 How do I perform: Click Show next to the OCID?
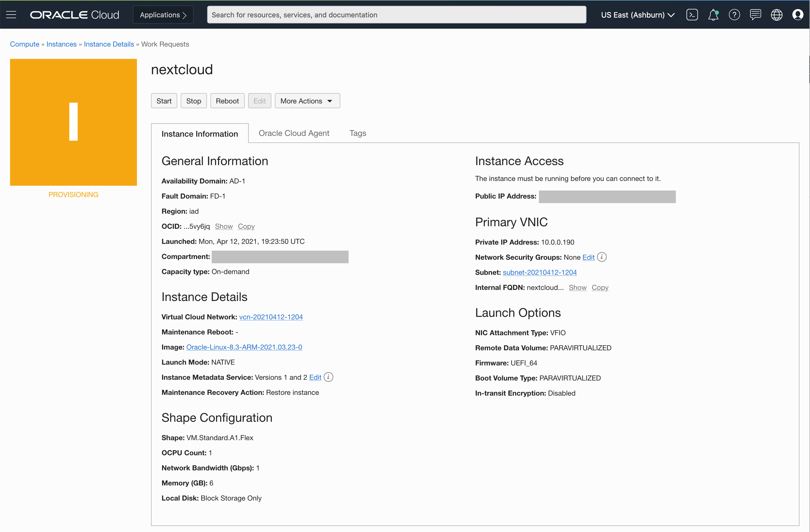click(224, 226)
